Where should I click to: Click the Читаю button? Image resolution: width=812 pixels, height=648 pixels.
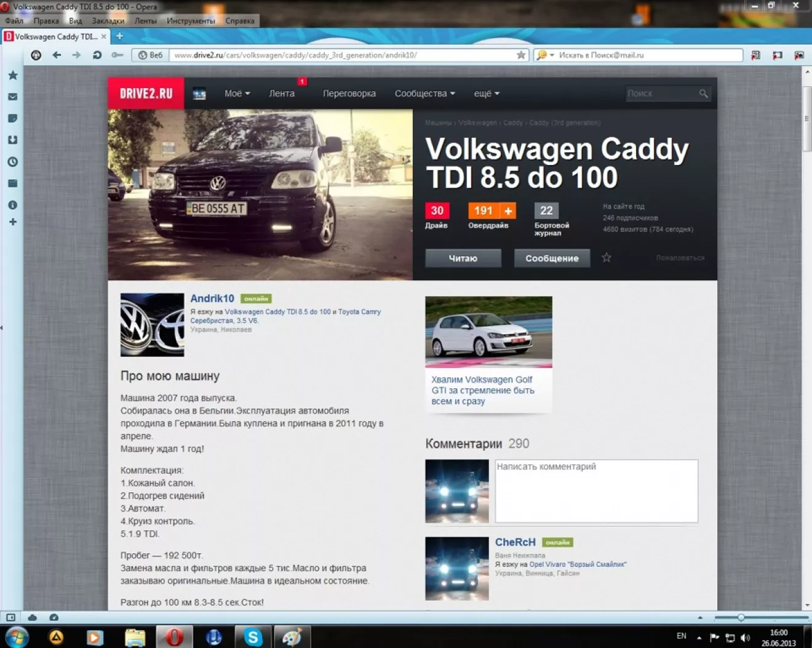tap(463, 258)
